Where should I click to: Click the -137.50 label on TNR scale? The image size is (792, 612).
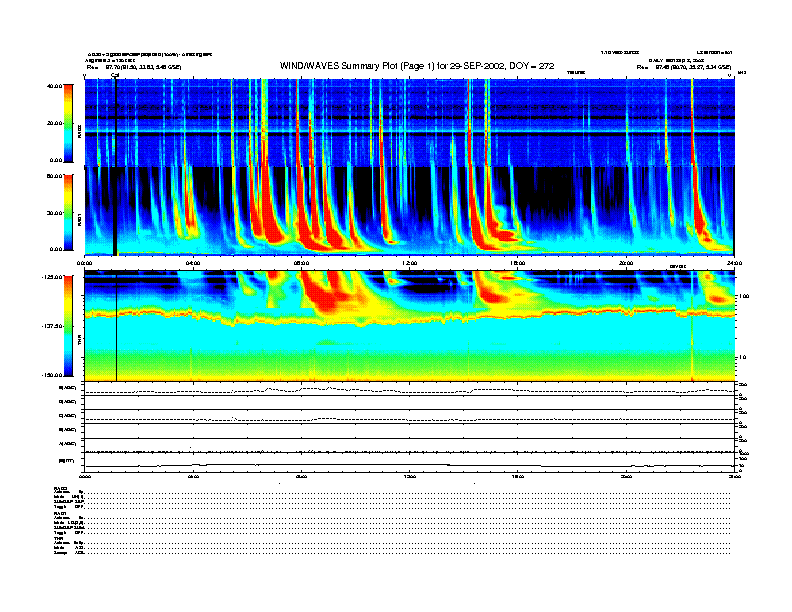[52, 326]
